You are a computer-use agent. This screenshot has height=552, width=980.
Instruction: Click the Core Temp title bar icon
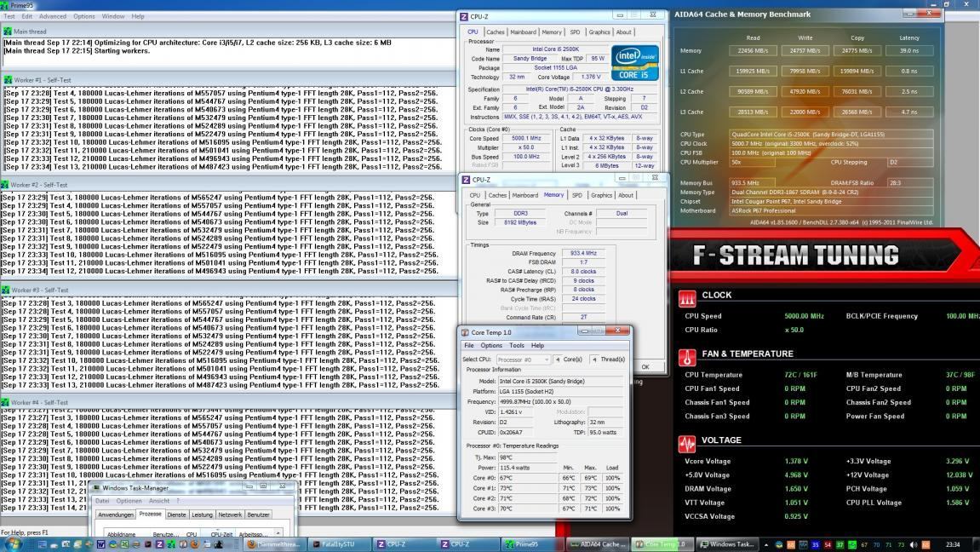(x=465, y=332)
